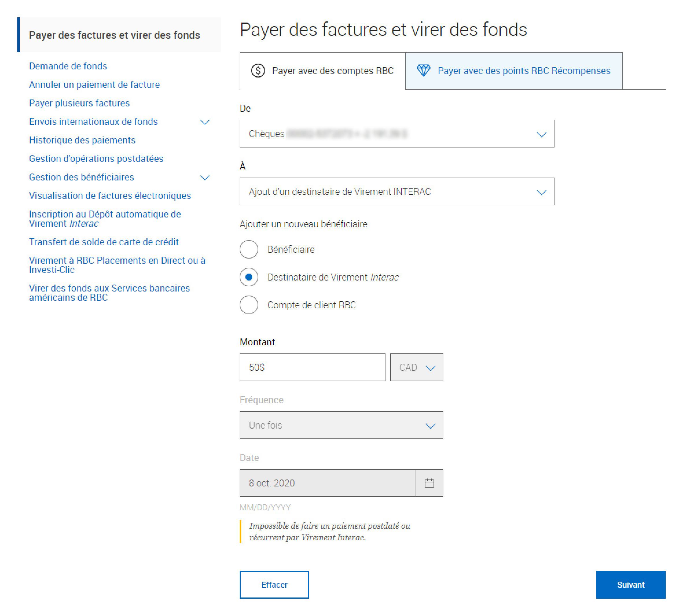Viewport: 683px width, 616px height.
Task: Open the À recipient dropdown
Action: coord(397,191)
